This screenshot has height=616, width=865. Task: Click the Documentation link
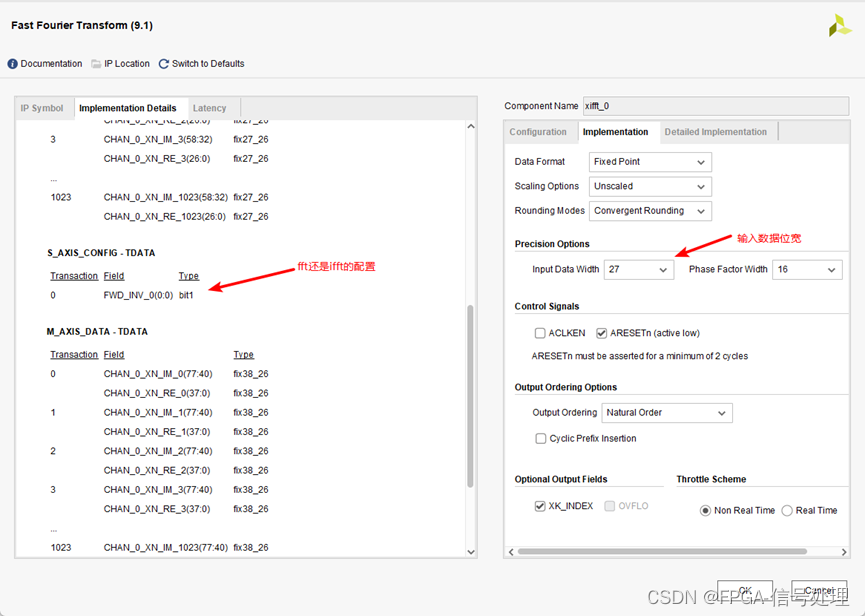[x=51, y=64]
